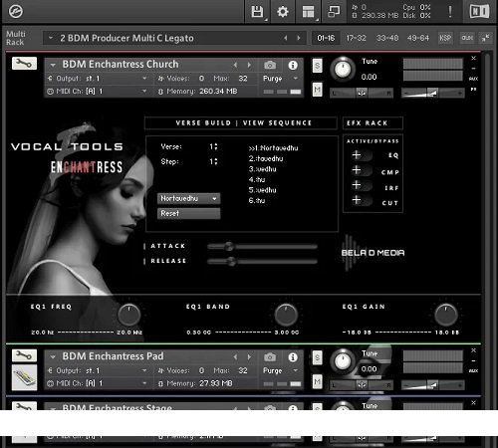This screenshot has height=448, width=498.
Task: Click the Native Instruments logo
Action: point(479,12)
